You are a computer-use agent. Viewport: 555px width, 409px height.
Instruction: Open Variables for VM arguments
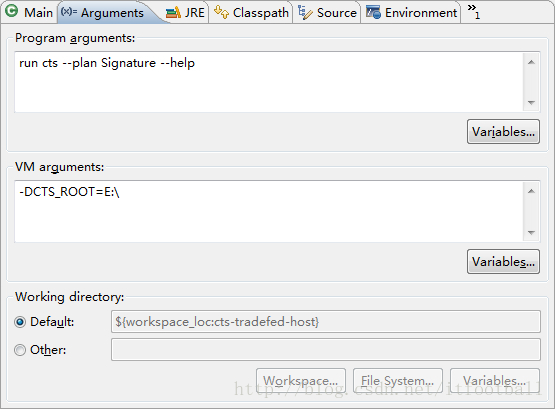click(x=503, y=262)
